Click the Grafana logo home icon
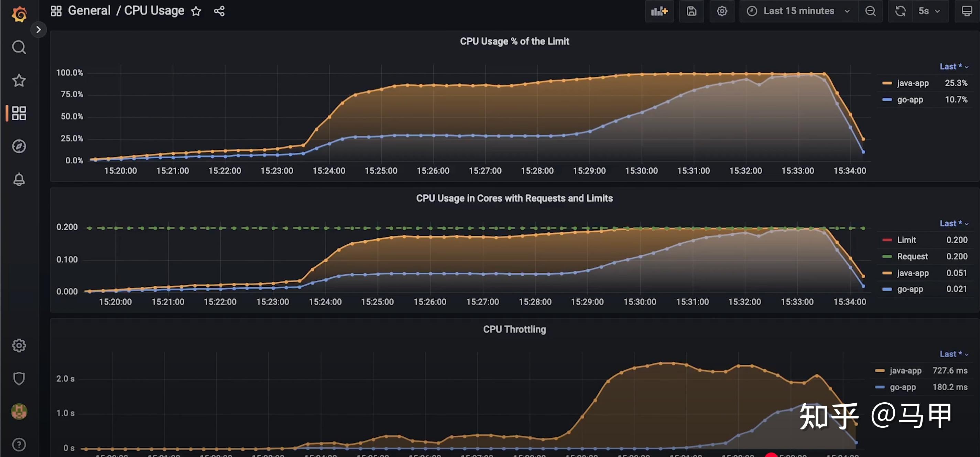Screen dimensions: 980x457 (19, 14)
